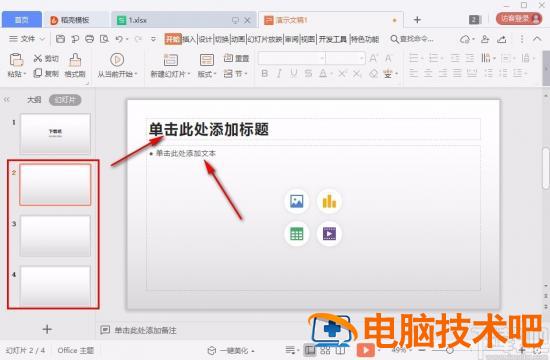Click the Reset (重置) button
Viewport: 550px width, 360px height.
(236, 58)
